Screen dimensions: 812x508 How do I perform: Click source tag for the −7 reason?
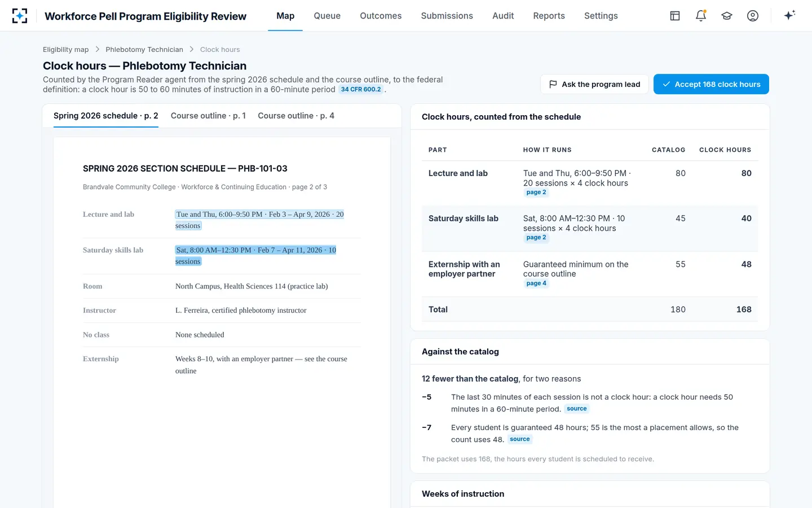tap(520, 439)
